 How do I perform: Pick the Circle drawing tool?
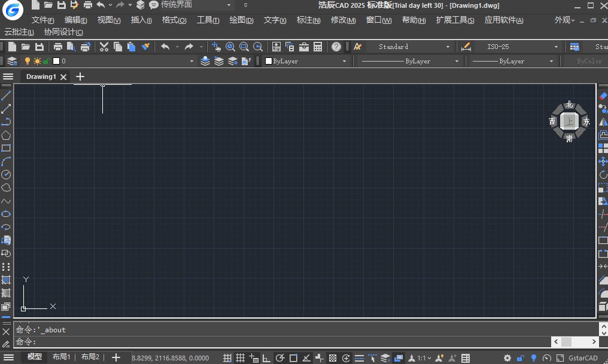click(6, 175)
